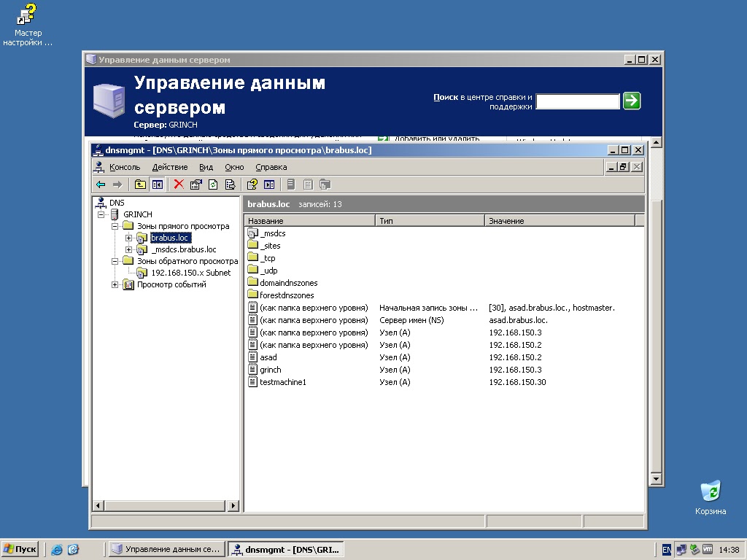Viewport: 747px width, 560px height.
Task: Switch to Управление данным сервером taskbar button
Action: [166, 549]
